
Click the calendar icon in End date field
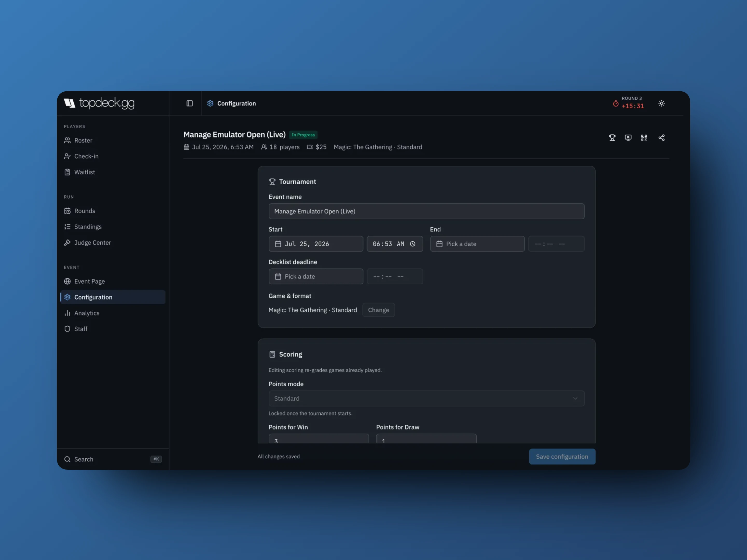click(439, 244)
